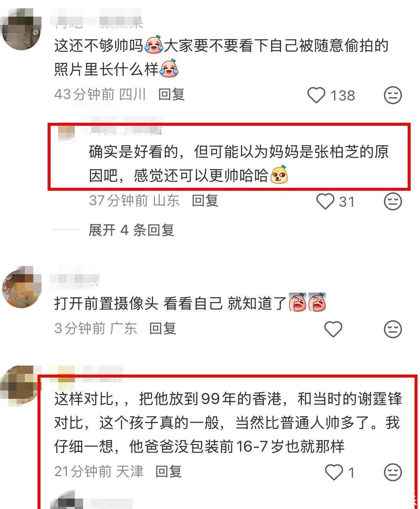Like the comment with 138 likes
The width and height of the screenshot is (420, 509).
tap(316, 95)
